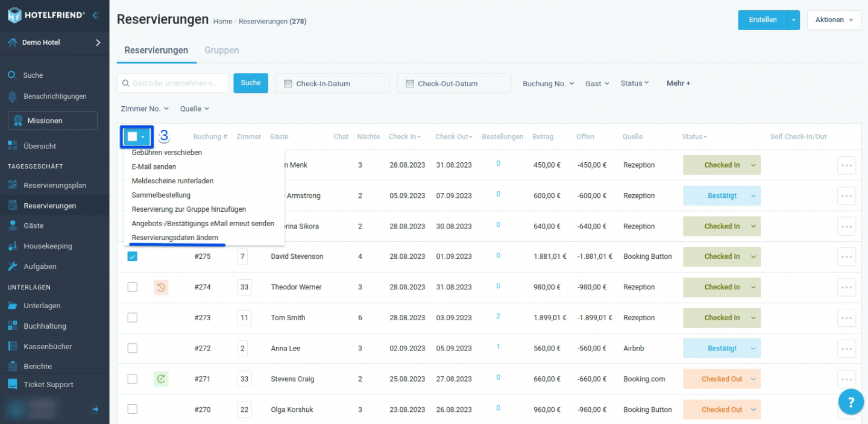This screenshot has width=868, height=424.
Task: Click the logout arrow icon
Action: tap(95, 409)
